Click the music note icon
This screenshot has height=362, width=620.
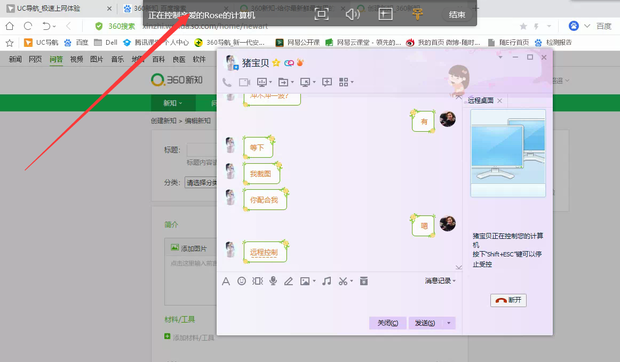tap(327, 281)
